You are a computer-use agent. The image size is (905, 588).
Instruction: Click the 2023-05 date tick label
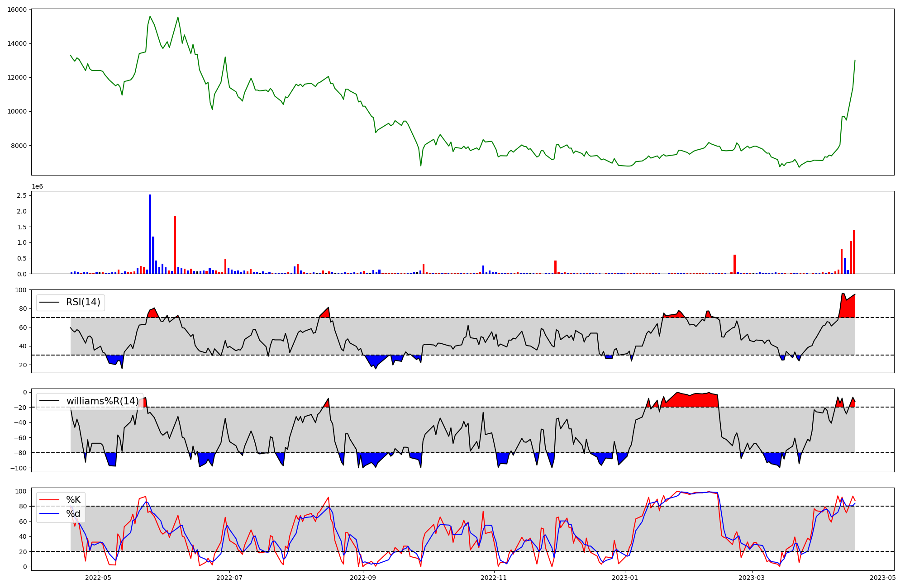pyautogui.click(x=883, y=578)
